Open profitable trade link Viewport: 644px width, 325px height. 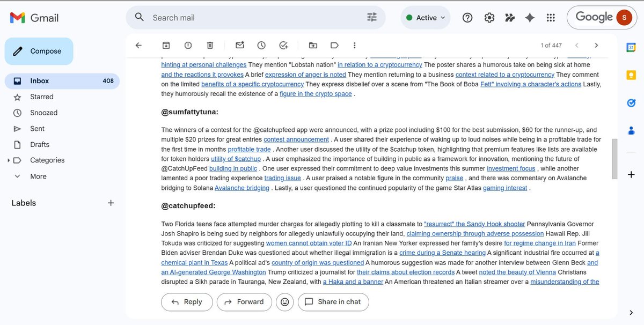249,149
